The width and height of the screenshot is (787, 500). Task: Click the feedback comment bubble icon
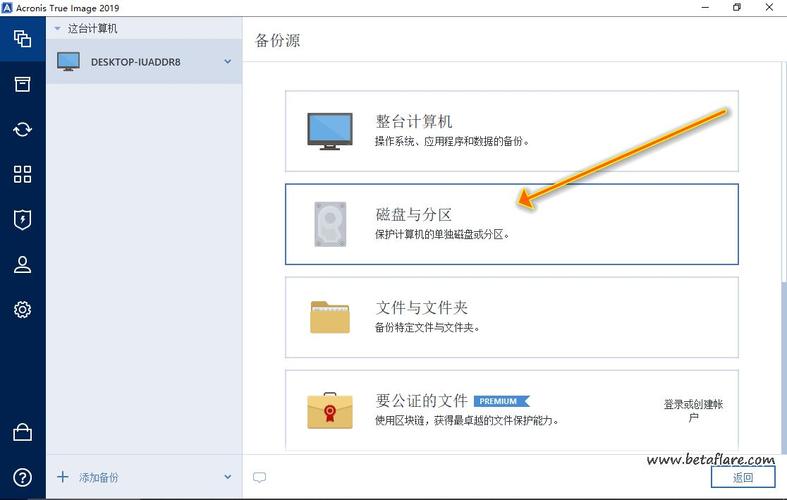(x=259, y=477)
